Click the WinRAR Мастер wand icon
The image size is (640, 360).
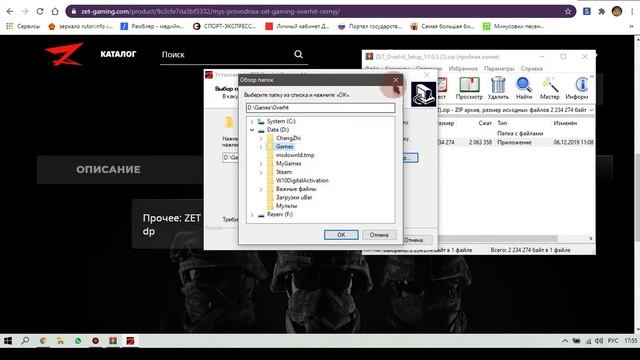pos(549,88)
